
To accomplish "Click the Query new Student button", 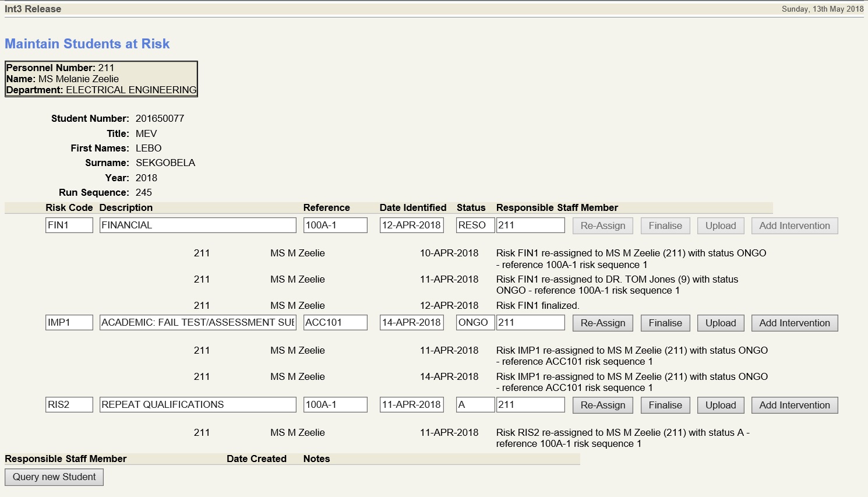I will [54, 477].
